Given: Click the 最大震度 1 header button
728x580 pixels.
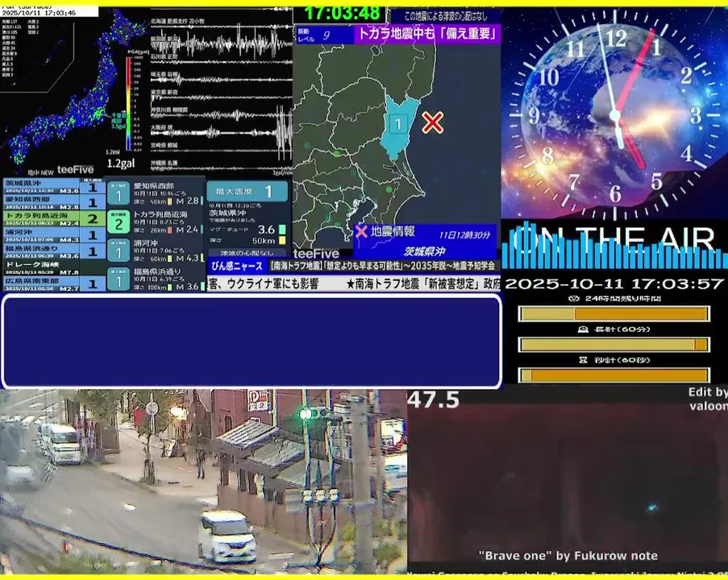Looking at the screenshot, I should (247, 192).
